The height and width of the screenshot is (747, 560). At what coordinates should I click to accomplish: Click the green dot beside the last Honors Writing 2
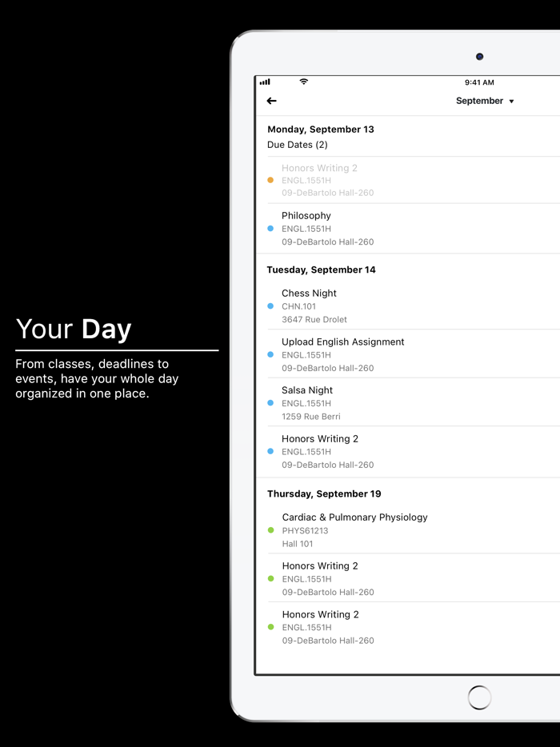tap(270, 627)
